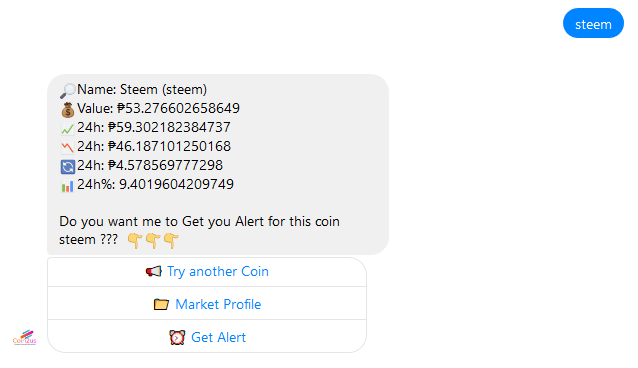Click the sent 'steem' message bubble
The image size is (638, 368).
593,23
